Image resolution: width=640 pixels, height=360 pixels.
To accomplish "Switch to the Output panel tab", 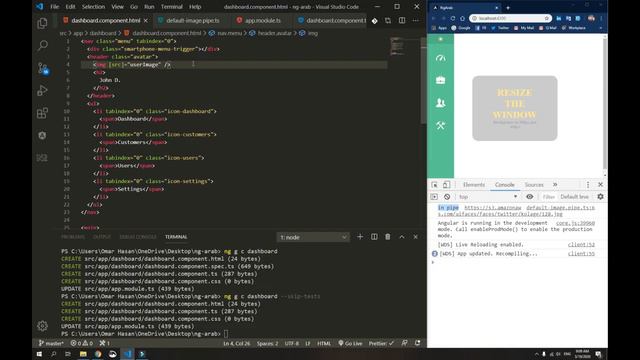I will tap(102, 237).
